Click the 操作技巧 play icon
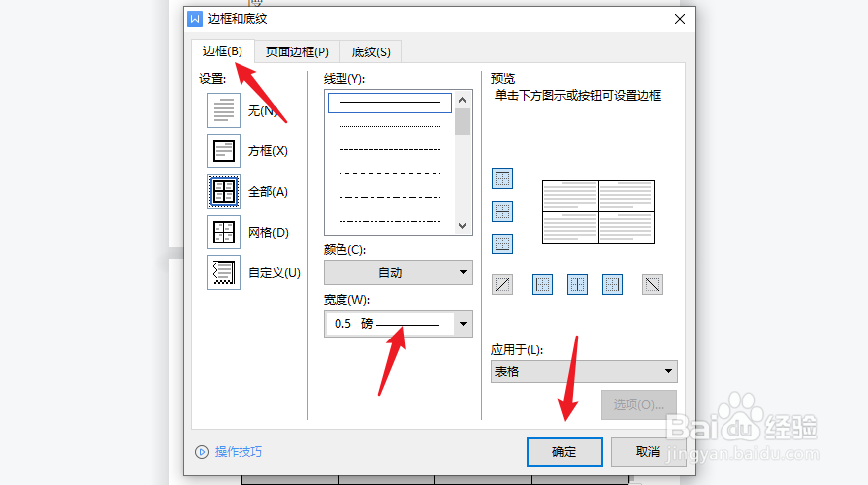The width and height of the screenshot is (868, 485). click(202, 452)
